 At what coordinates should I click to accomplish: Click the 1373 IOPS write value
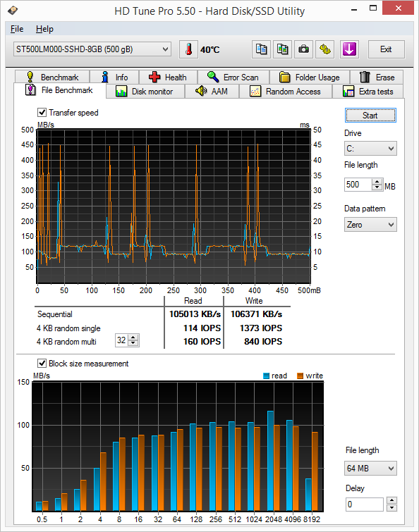261,328
